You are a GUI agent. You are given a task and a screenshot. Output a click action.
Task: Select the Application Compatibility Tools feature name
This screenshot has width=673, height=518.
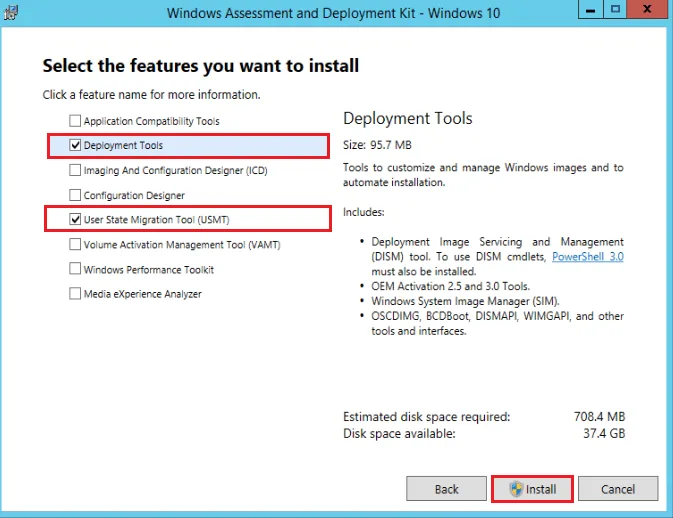tap(152, 121)
